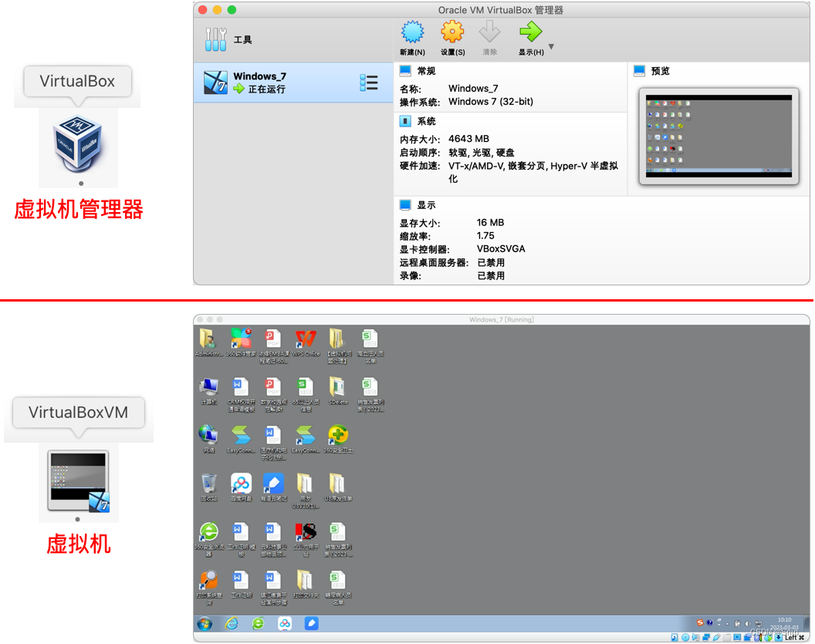Click the VM preview thumbnail
815x644 pixels.
[x=719, y=136]
